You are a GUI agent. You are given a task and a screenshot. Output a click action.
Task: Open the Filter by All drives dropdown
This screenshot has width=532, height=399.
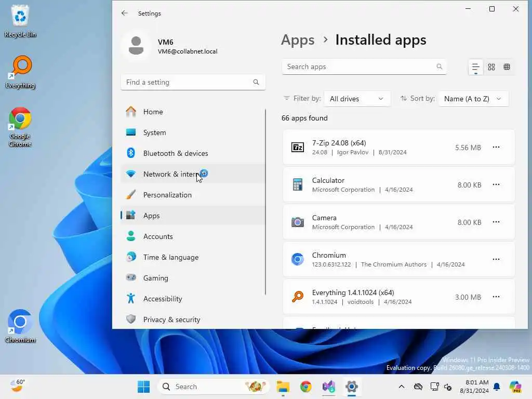coord(357,99)
